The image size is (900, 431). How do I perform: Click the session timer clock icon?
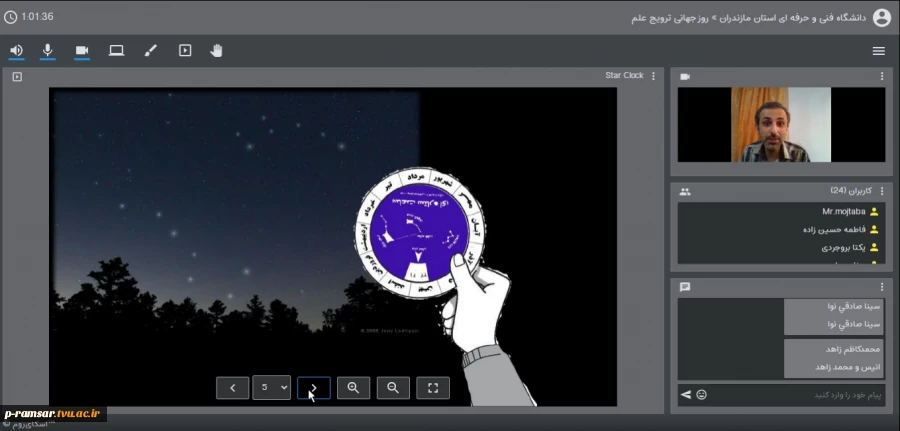pyautogui.click(x=10, y=17)
